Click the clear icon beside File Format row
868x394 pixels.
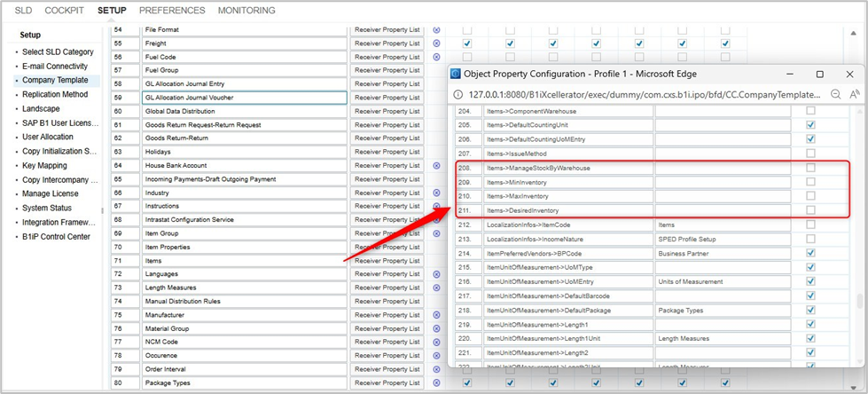(436, 30)
